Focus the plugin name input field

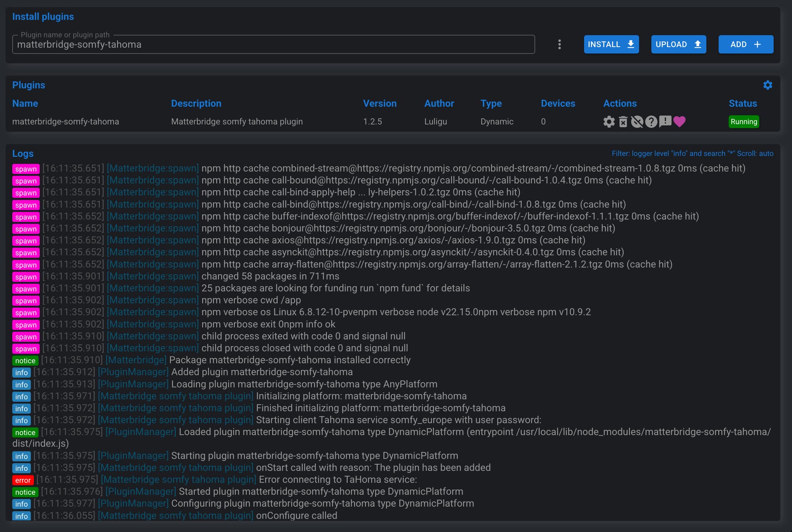[x=273, y=45]
